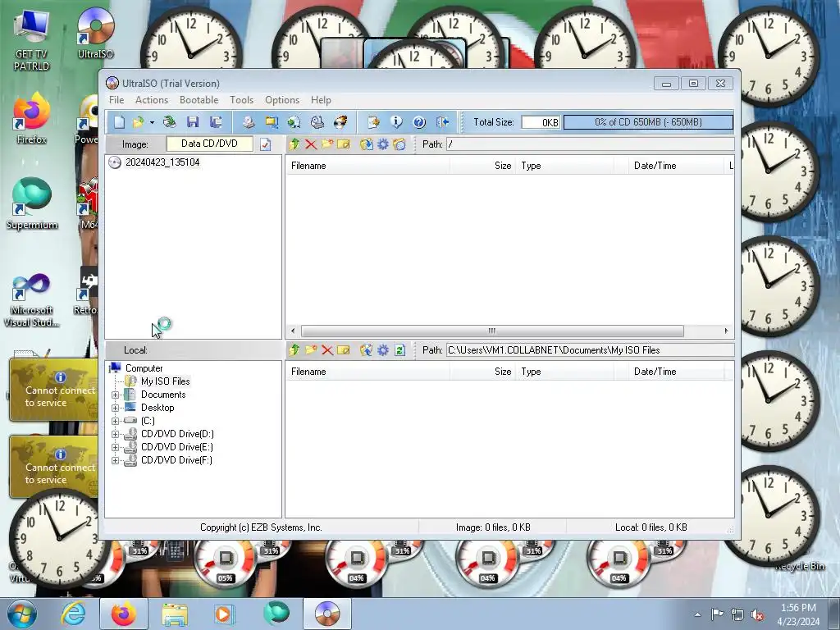Open the Tools menu
Screen dimensions: 840x630
click(x=242, y=100)
